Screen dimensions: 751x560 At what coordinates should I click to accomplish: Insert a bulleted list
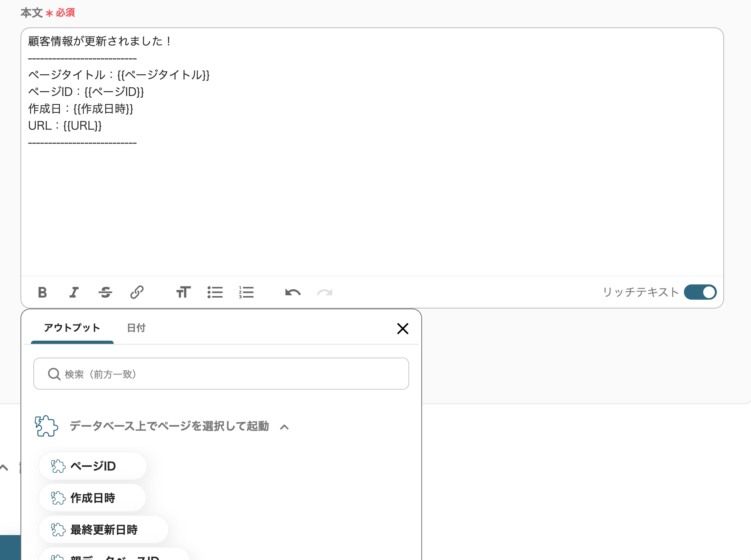[x=215, y=292]
